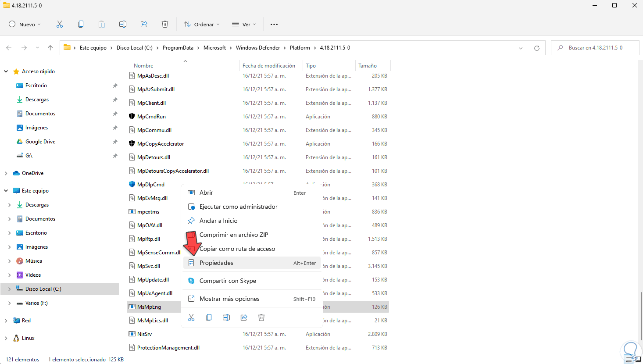Expand the Disco Local (C:) node
The width and height of the screenshot is (643, 364).
[10, 289]
